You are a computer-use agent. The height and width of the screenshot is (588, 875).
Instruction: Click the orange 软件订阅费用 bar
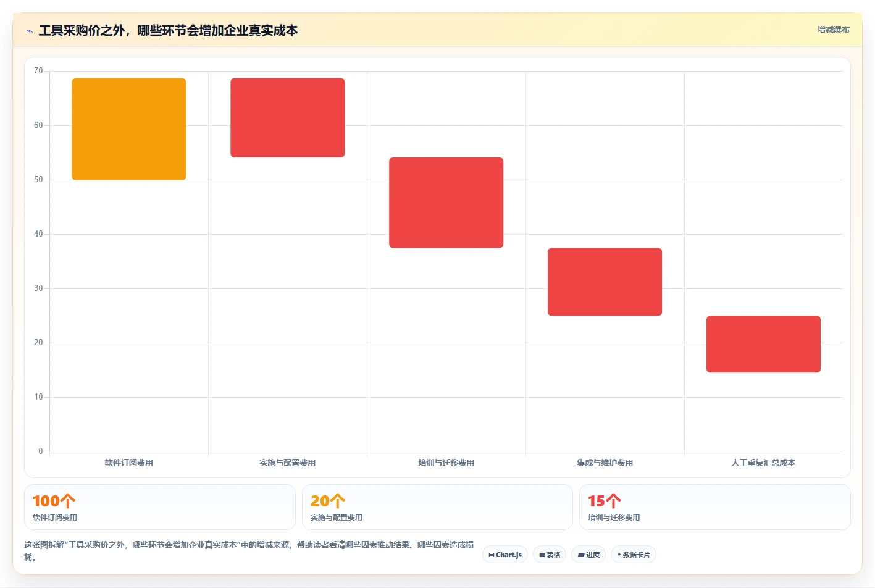tap(129, 129)
